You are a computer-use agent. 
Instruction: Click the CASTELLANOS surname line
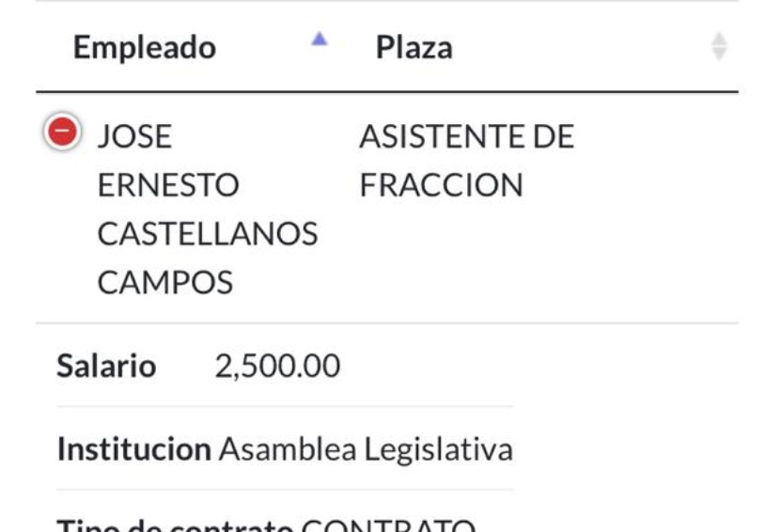[208, 234]
